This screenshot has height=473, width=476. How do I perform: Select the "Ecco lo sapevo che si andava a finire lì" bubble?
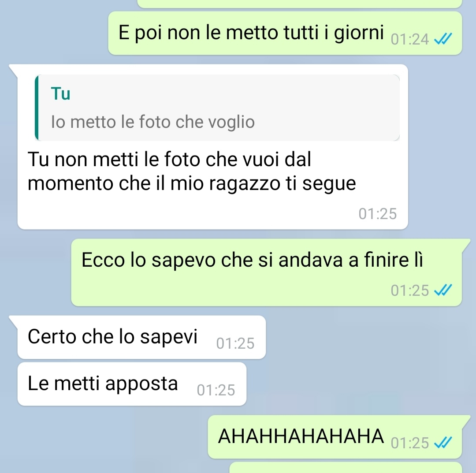(x=267, y=272)
